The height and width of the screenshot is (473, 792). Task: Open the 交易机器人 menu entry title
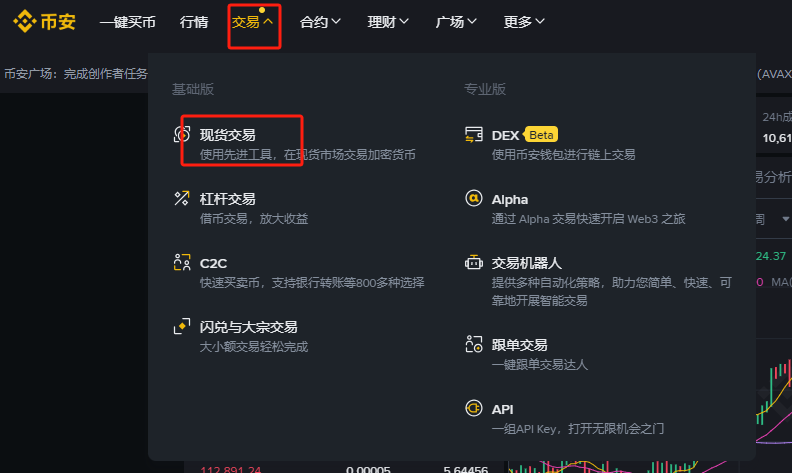pos(526,263)
